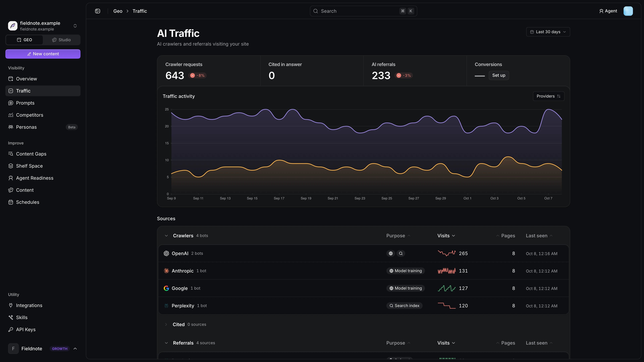Go to Competitors in sidebar
This screenshot has height=362, width=644.
tap(43, 115)
